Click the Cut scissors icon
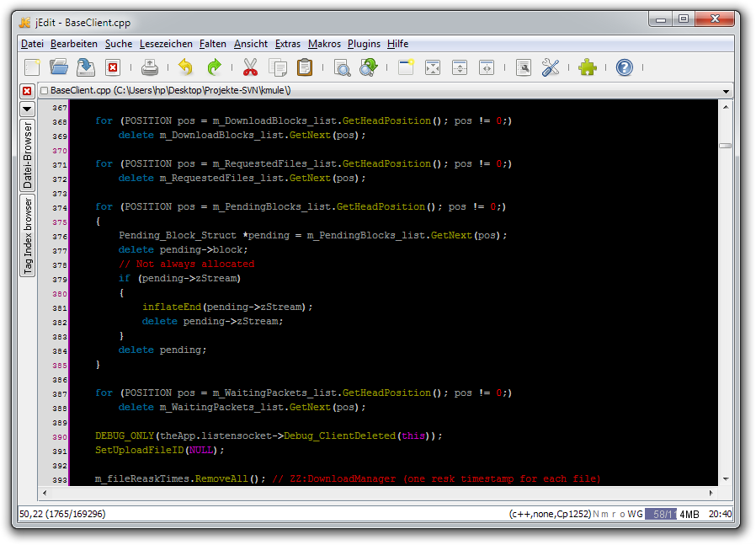The height and width of the screenshot is (545, 756). 250,68
